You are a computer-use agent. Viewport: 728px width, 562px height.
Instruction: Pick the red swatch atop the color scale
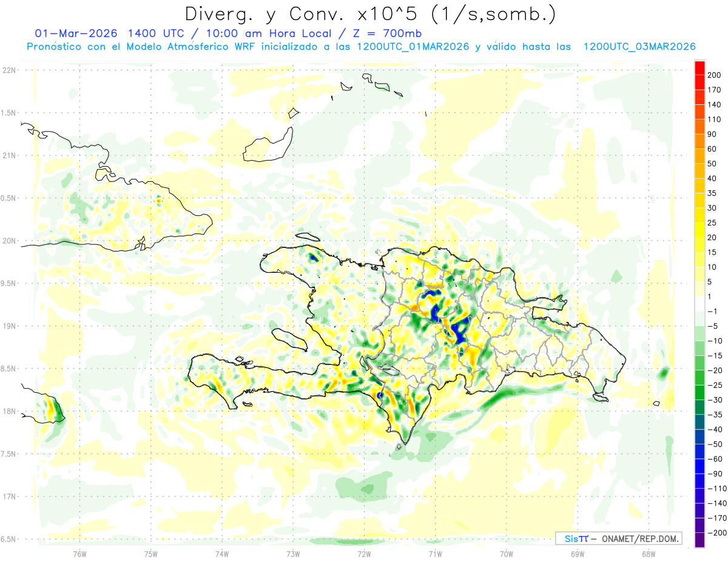(699, 67)
